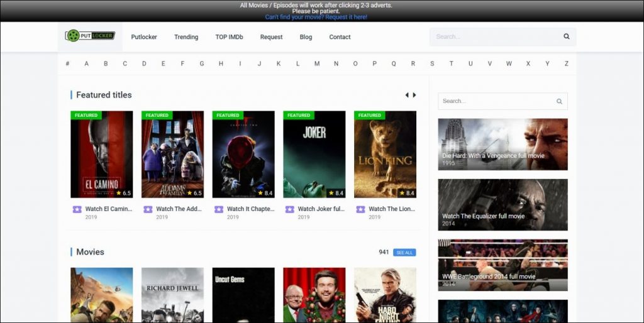The width and height of the screenshot is (644, 323).
Task: Filter titles by letter B
Action: coord(106,63)
